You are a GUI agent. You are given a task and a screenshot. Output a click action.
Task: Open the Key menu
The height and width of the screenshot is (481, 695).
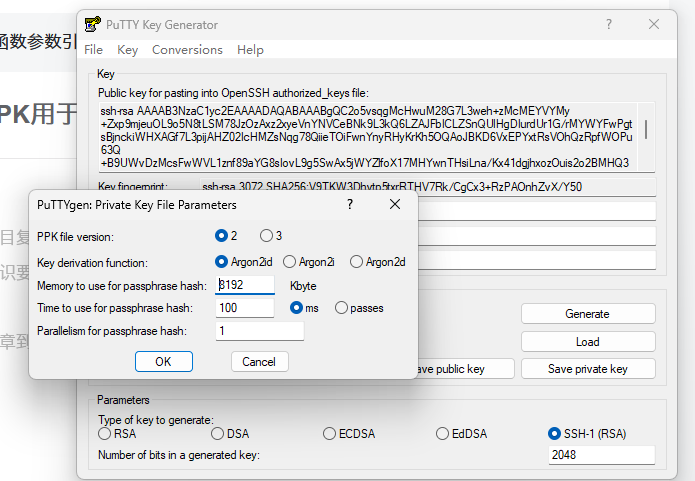128,50
